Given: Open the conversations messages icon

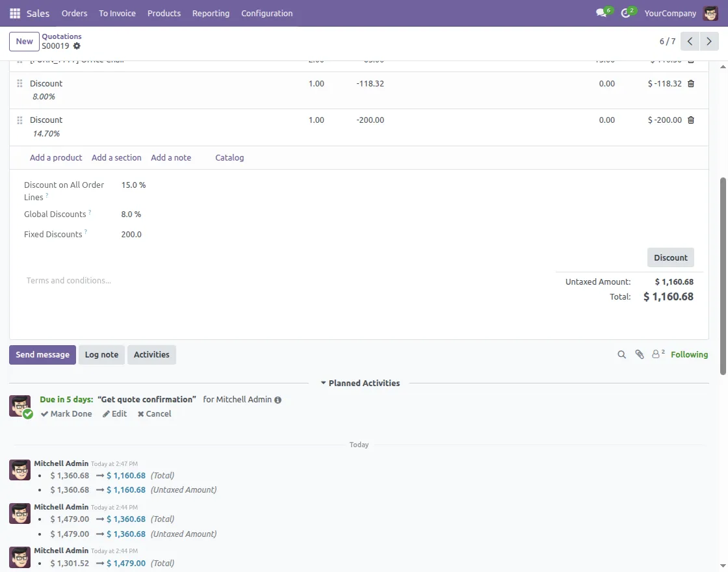Looking at the screenshot, I should [x=602, y=13].
